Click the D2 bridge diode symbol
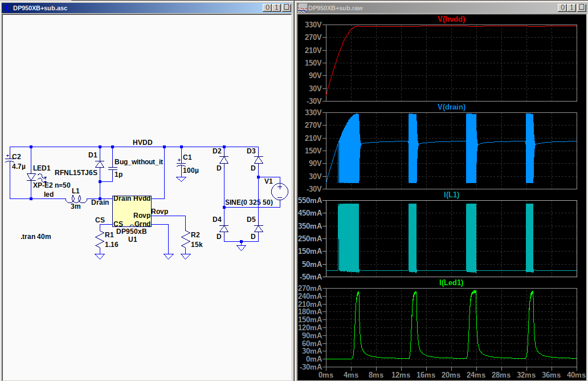Screen dimensions: 588x381 tap(224, 160)
